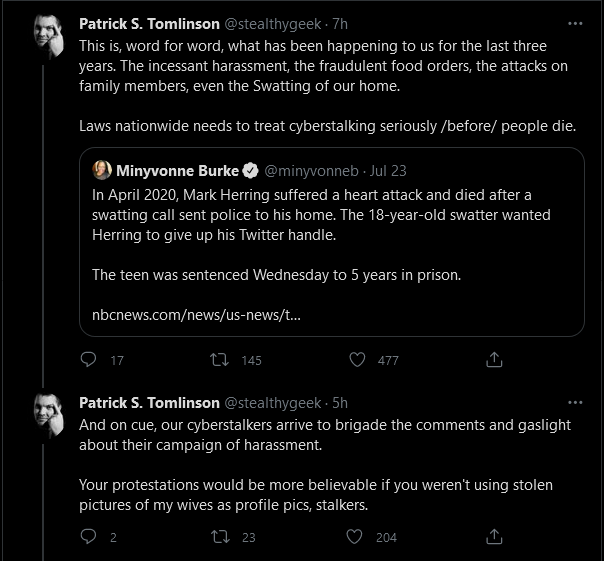Reply to the second tweet with 2 replies
Viewport: 604px width, 561px height.
88,536
